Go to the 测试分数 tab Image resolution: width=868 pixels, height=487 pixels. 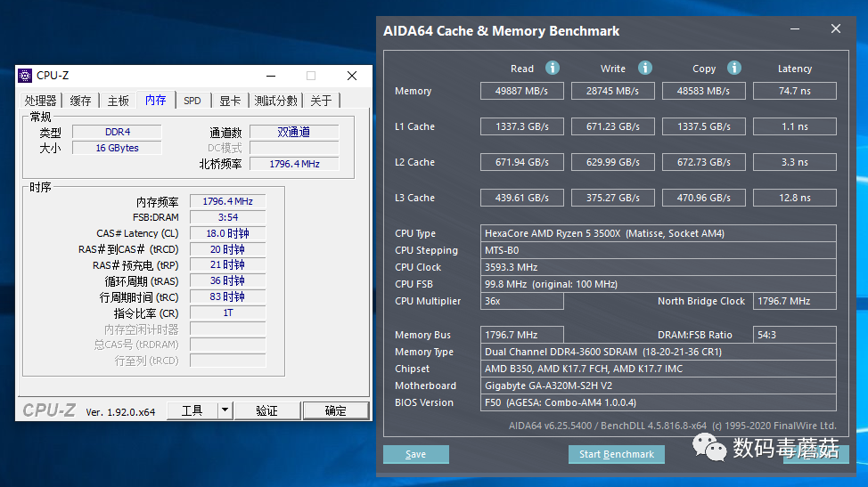[275, 101]
